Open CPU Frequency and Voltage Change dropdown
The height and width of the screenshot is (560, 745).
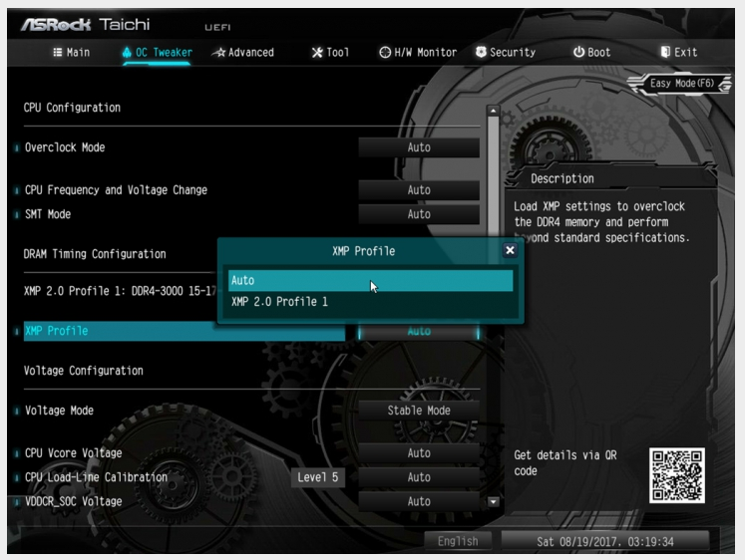pos(419,190)
